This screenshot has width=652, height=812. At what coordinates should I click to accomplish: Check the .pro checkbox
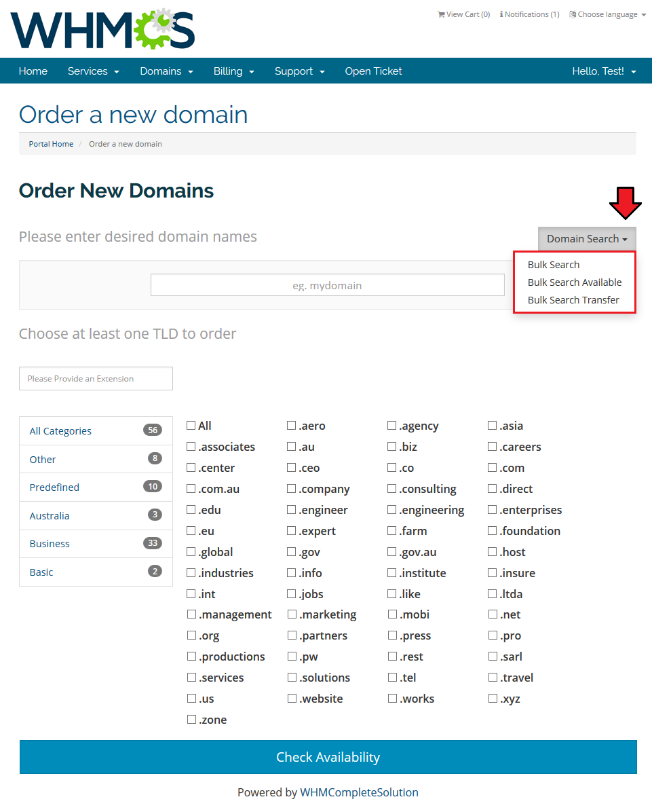pos(493,635)
